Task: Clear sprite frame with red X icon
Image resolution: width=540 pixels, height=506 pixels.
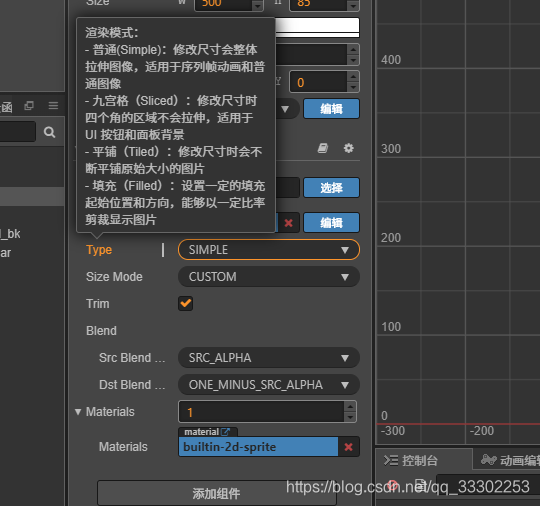Action: pyautogui.click(x=289, y=223)
